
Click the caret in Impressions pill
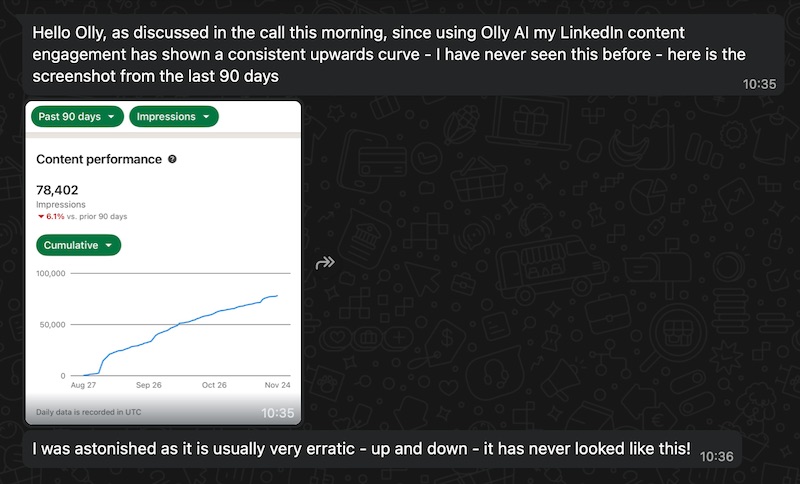(x=206, y=117)
